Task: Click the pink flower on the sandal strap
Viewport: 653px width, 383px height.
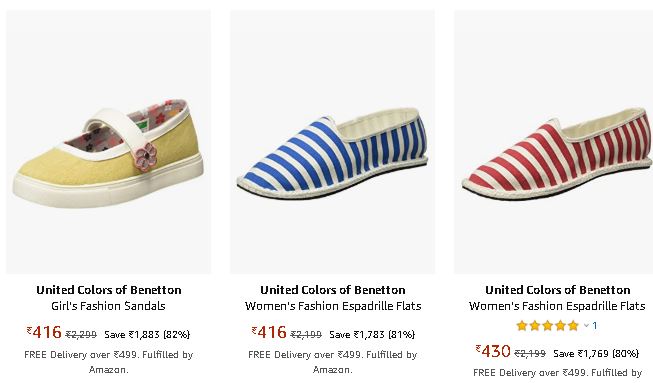Action: click(146, 157)
